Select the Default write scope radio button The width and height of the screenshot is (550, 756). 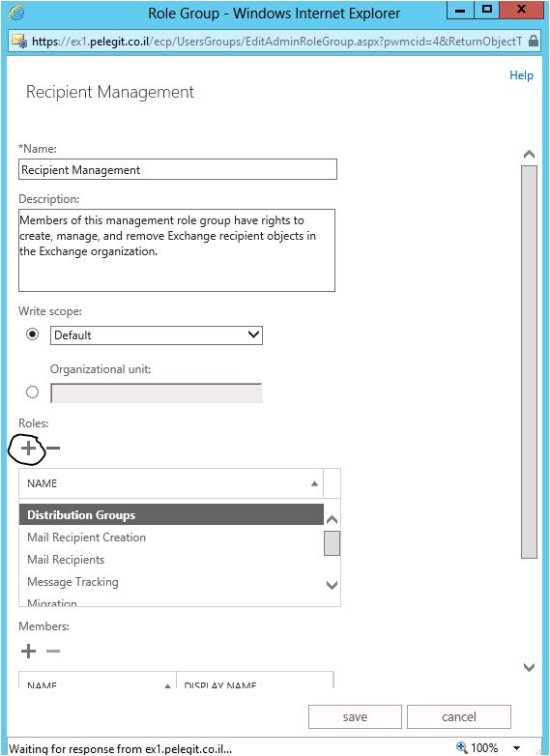(x=32, y=334)
